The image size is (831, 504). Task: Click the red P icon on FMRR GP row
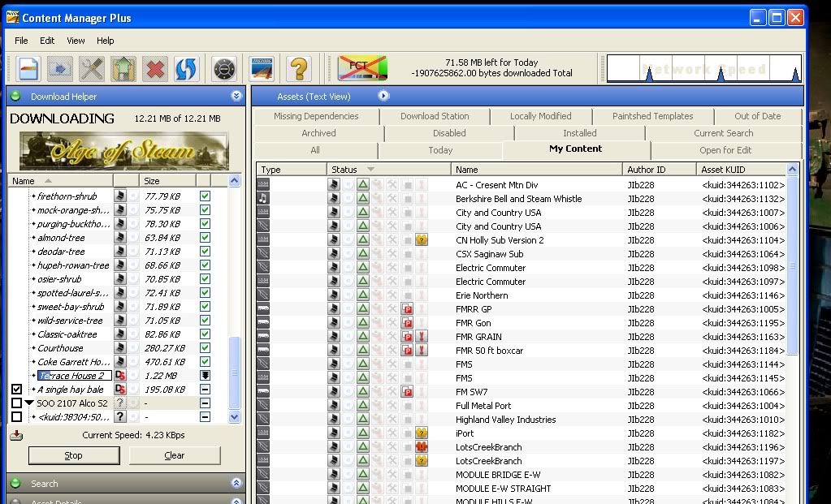tap(407, 308)
